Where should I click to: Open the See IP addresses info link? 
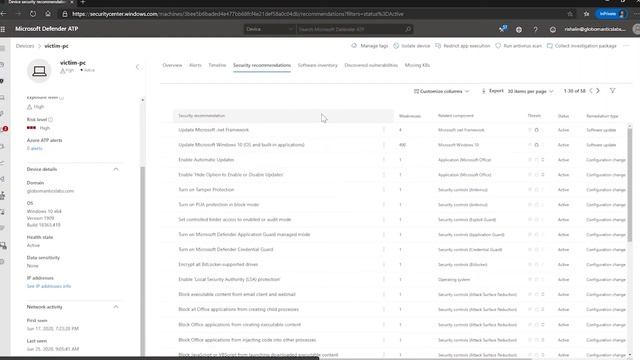pos(49,286)
